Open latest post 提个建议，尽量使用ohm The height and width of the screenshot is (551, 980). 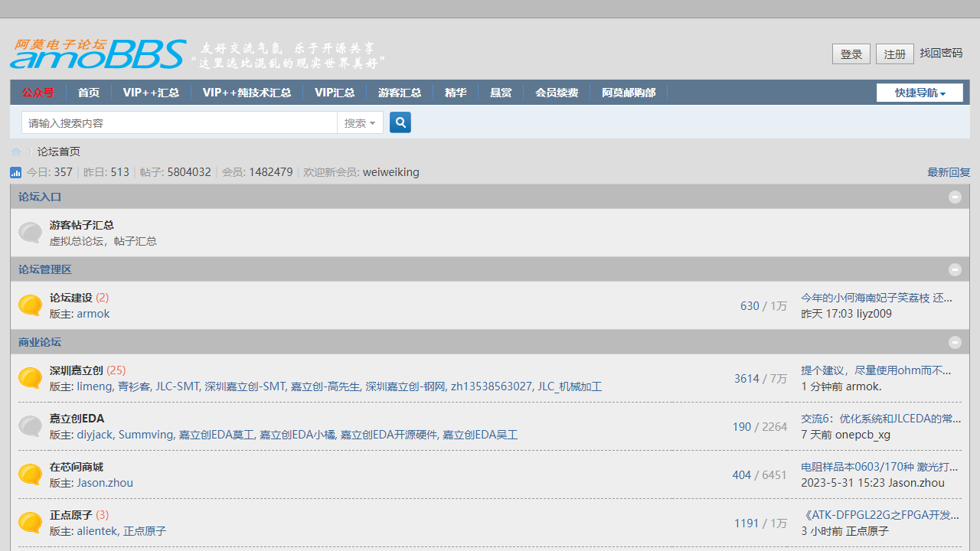[876, 370]
